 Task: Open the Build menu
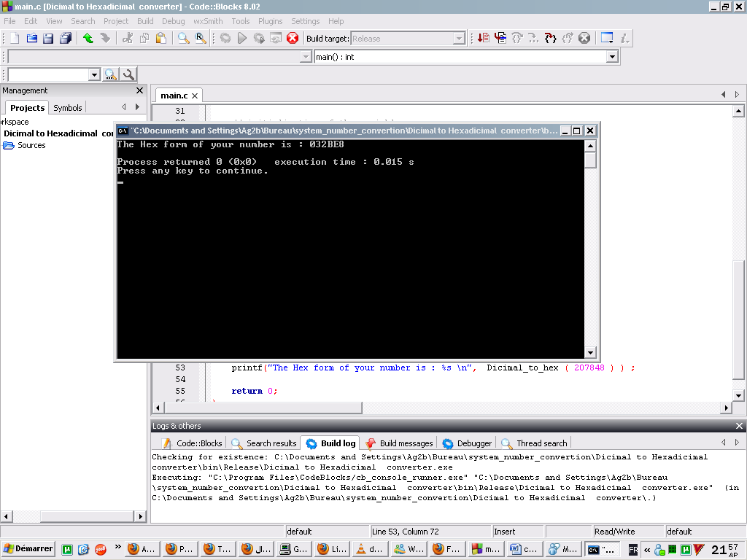point(145,21)
